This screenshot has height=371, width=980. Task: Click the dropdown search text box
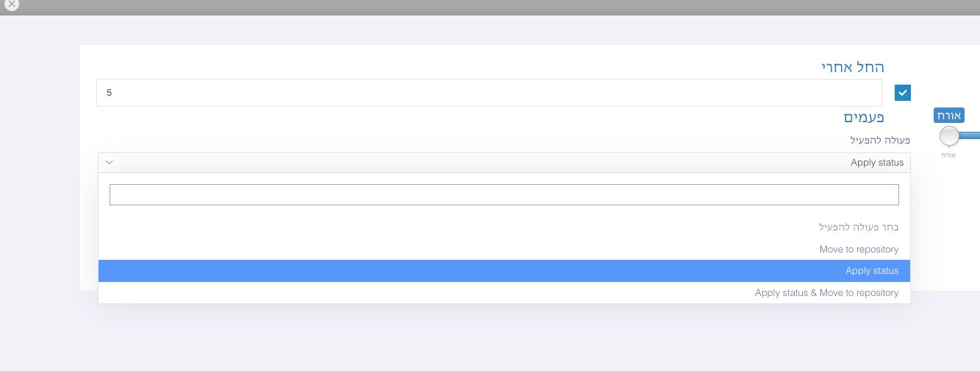(504, 194)
